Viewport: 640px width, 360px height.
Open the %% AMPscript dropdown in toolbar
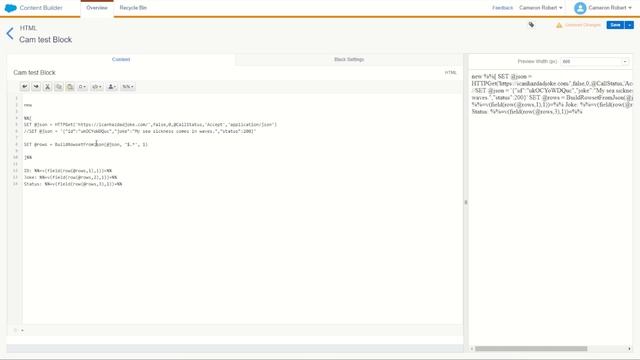coord(128,87)
